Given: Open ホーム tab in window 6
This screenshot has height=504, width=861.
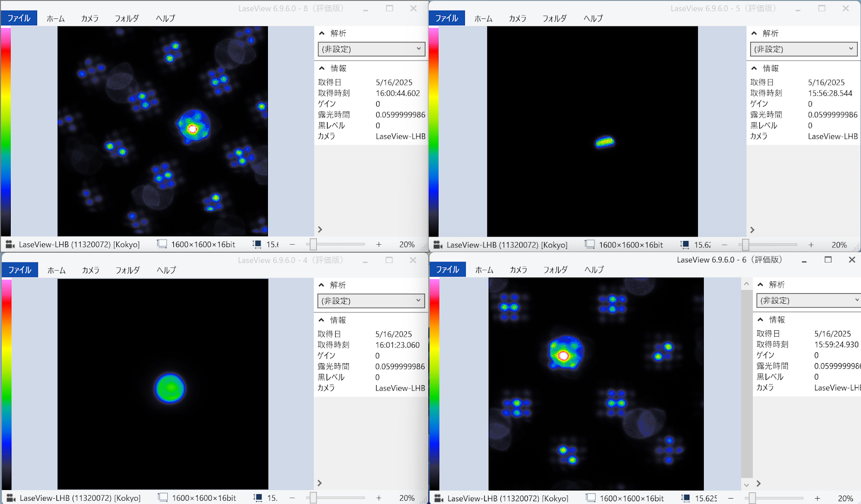Looking at the screenshot, I should click(x=484, y=269).
